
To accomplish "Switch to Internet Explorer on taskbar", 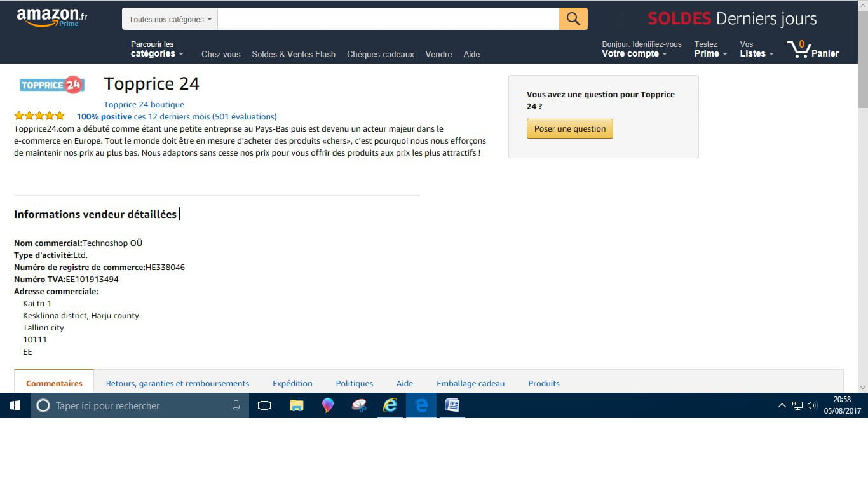I will point(390,405).
